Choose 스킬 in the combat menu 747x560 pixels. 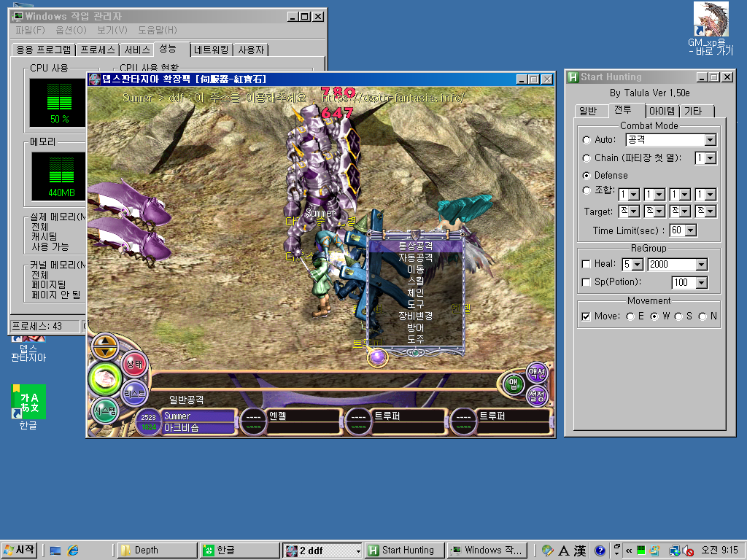(x=415, y=281)
